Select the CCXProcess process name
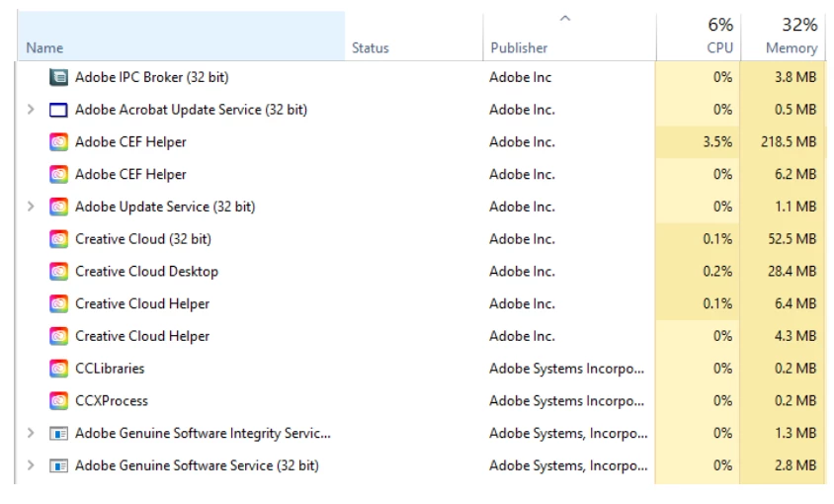The height and width of the screenshot is (504, 834). [x=112, y=401]
